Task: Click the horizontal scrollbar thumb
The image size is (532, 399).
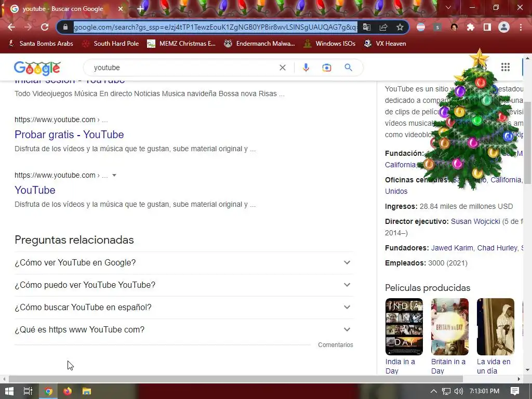Action: [235, 379]
